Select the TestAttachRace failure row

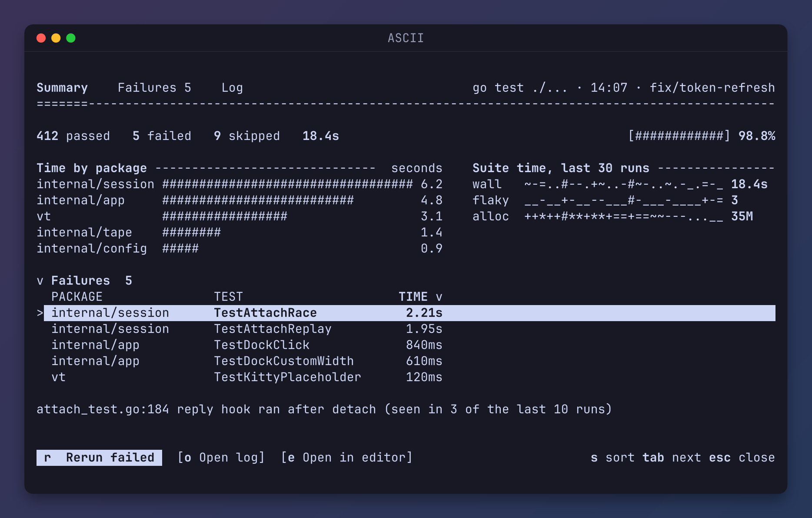coord(406,313)
